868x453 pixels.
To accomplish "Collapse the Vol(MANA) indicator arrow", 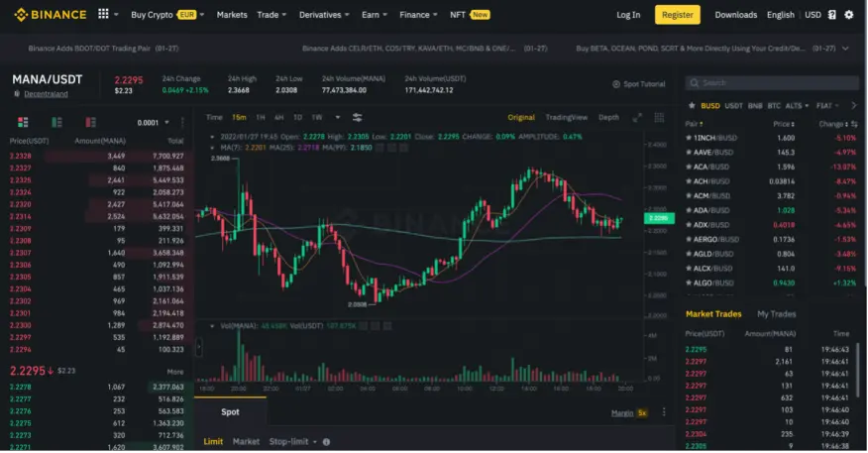I will coord(212,326).
